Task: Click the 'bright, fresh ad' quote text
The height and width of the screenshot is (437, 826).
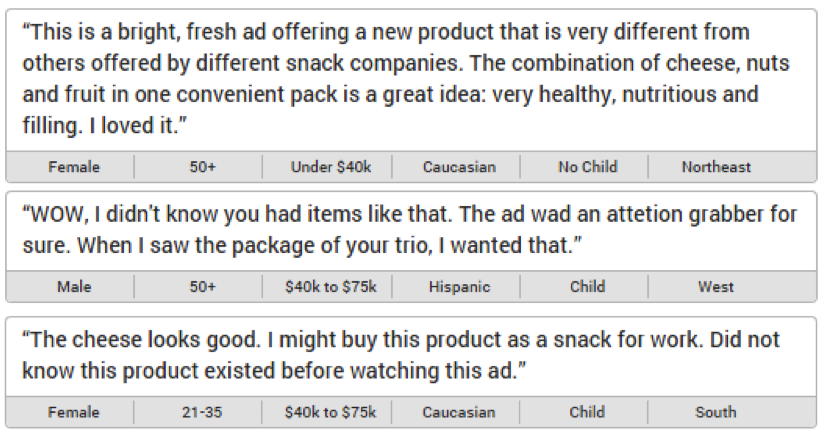Action: pos(406,79)
